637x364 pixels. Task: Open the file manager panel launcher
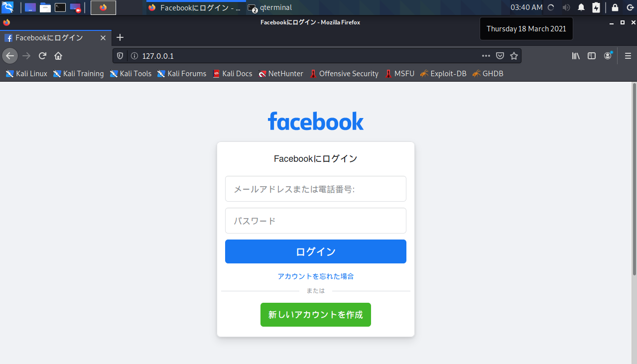tap(45, 7)
